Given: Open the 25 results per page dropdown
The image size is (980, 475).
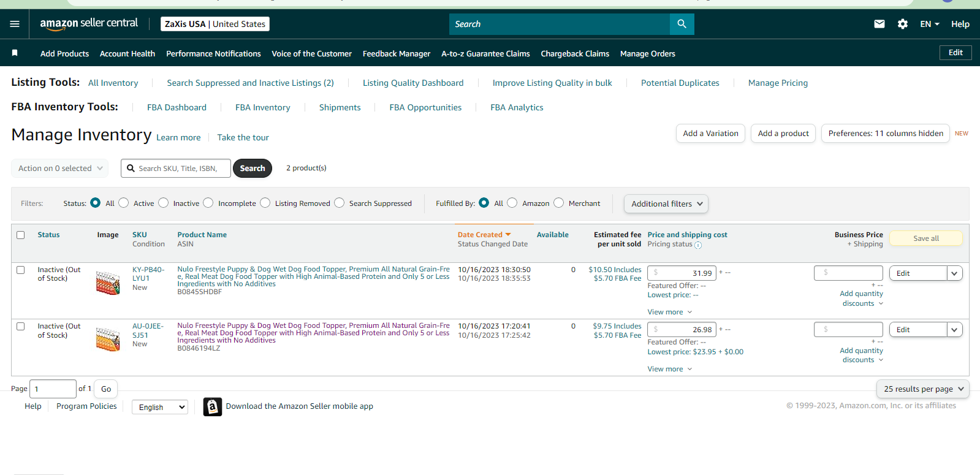Looking at the screenshot, I should 923,389.
